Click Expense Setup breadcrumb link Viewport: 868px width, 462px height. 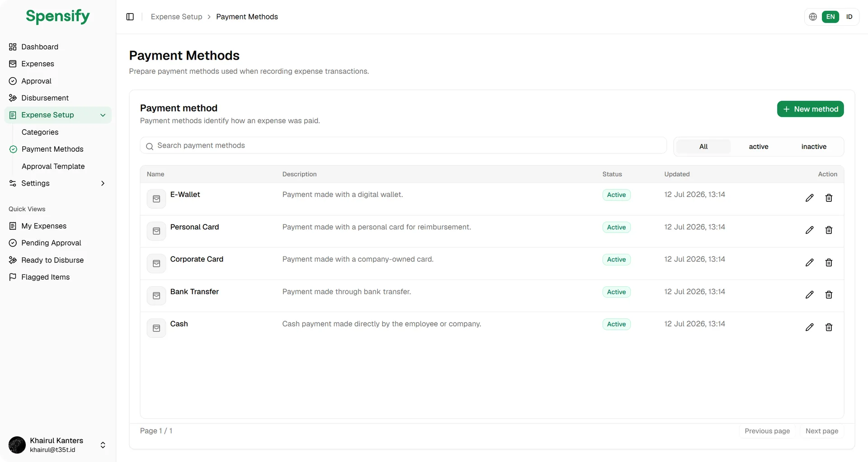(x=176, y=17)
